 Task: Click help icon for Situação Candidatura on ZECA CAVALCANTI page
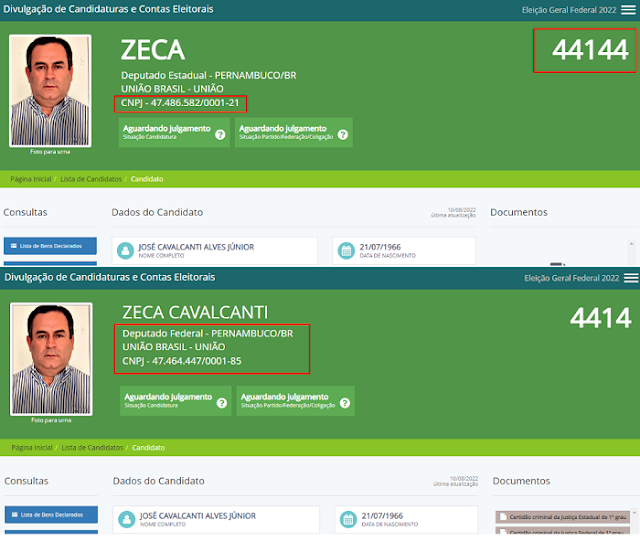(x=222, y=403)
